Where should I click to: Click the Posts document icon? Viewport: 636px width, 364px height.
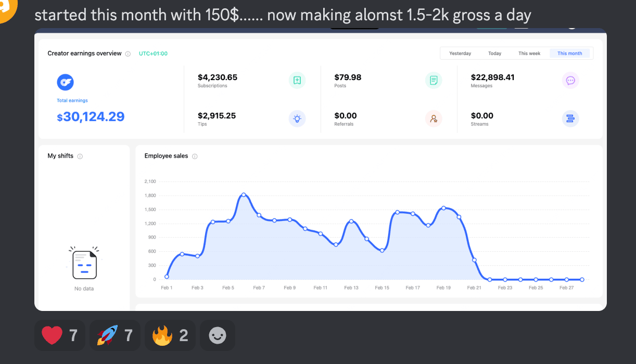pyautogui.click(x=434, y=81)
